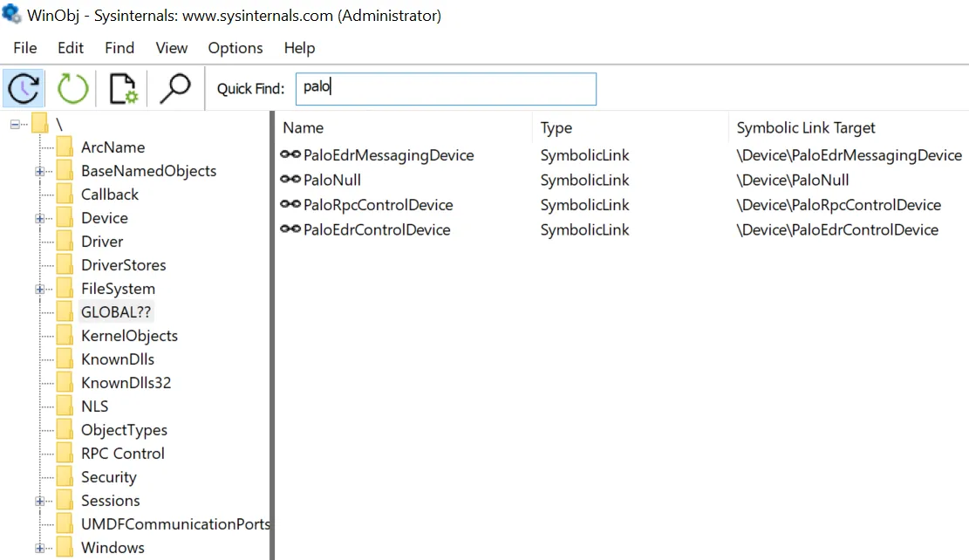
Task: Sort by Symbolic Link Target column header
Action: (x=805, y=128)
